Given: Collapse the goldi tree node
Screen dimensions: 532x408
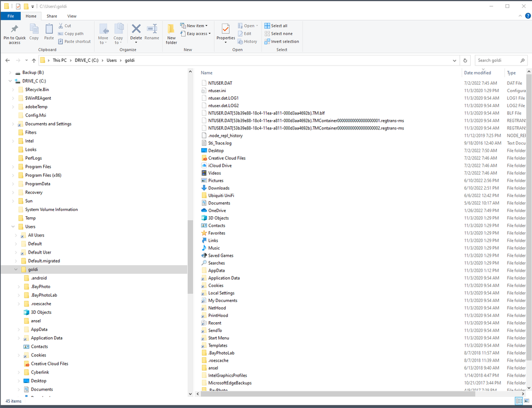Looking at the screenshot, I should [x=16, y=270].
